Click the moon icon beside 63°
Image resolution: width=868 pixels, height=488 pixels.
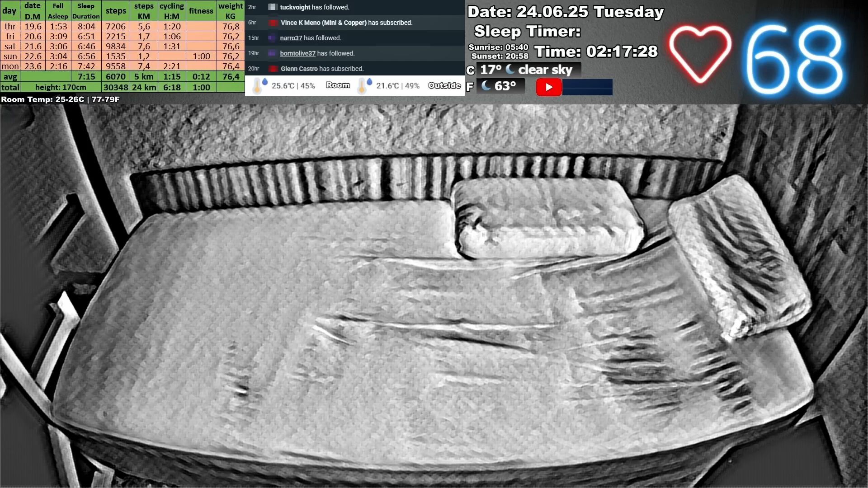(x=486, y=85)
